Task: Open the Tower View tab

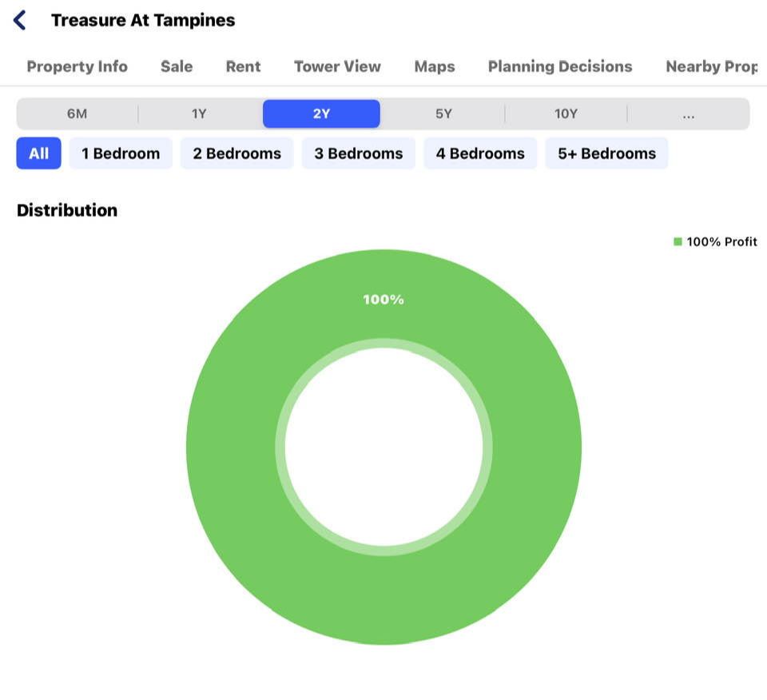Action: (337, 66)
